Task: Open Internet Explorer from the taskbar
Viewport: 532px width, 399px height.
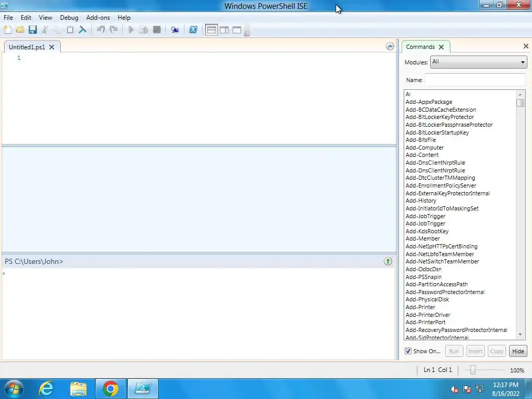Action: (x=46, y=389)
